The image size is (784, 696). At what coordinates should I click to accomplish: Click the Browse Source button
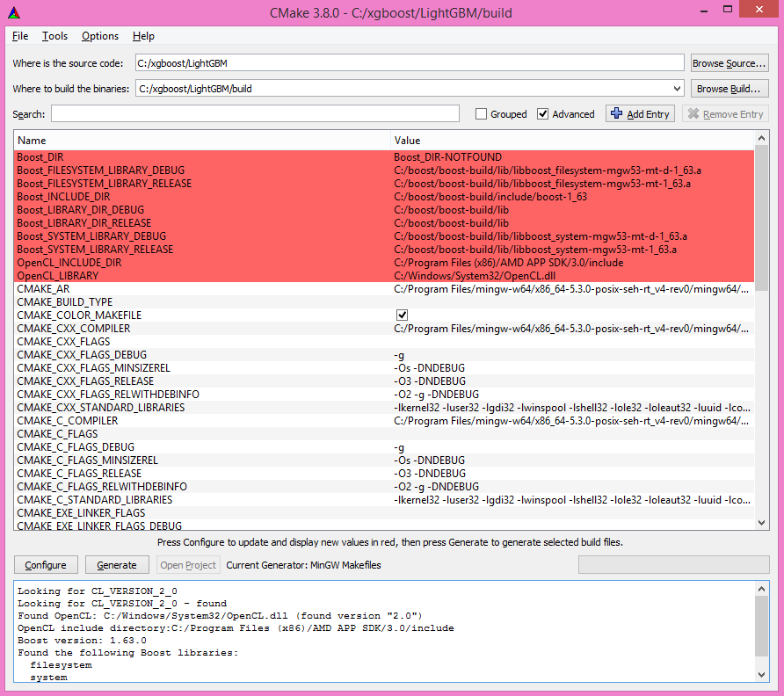730,62
